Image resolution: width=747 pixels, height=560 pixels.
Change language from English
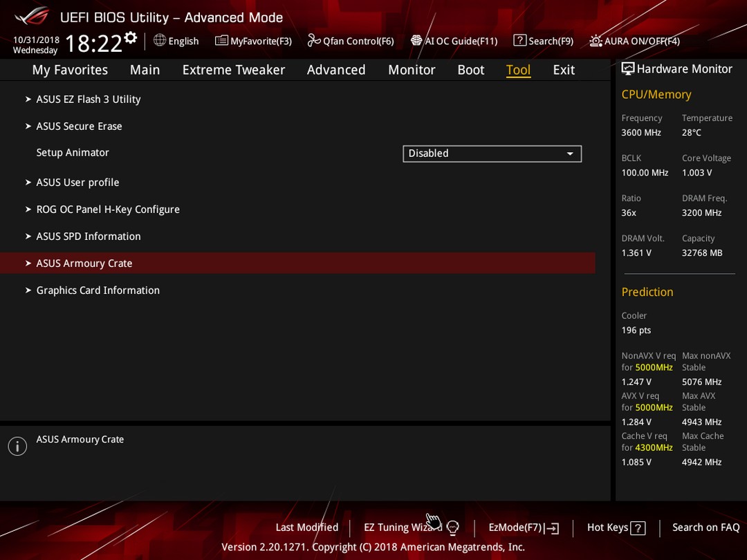click(176, 41)
